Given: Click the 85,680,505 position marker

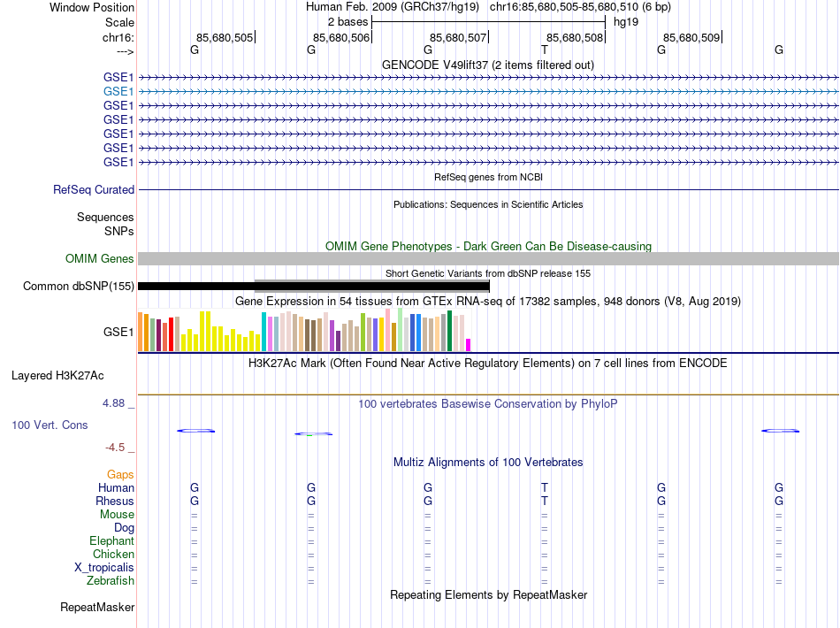Looking at the screenshot, I should 225,37.
